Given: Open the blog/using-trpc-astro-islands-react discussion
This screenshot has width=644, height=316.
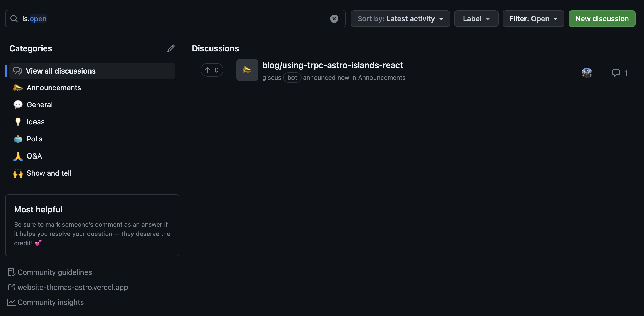Looking at the screenshot, I should (333, 65).
